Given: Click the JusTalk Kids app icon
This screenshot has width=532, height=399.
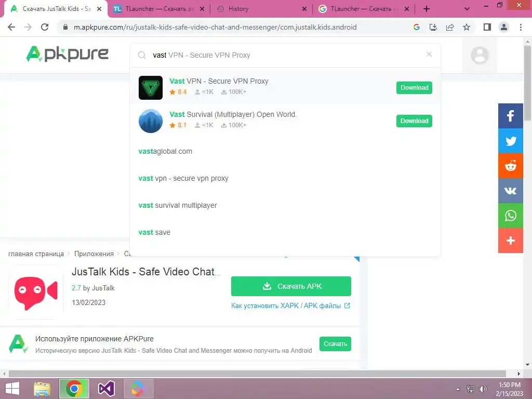Looking at the screenshot, I should 36,292.
